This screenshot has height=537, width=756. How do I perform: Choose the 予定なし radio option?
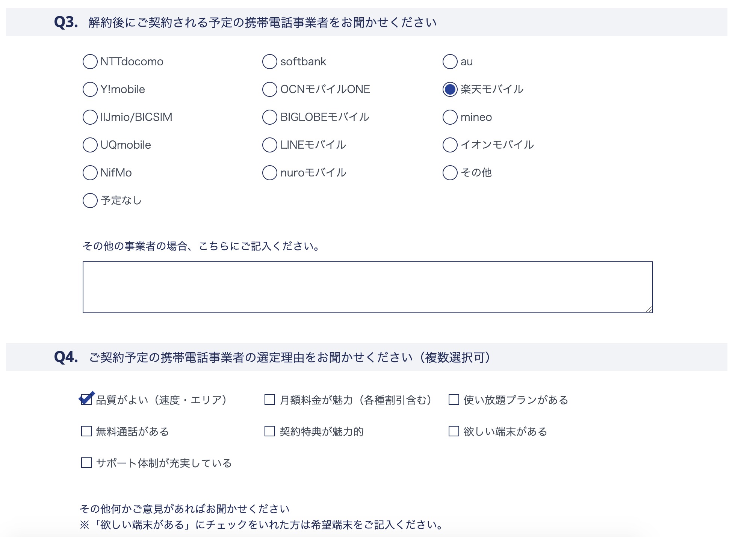tap(90, 201)
